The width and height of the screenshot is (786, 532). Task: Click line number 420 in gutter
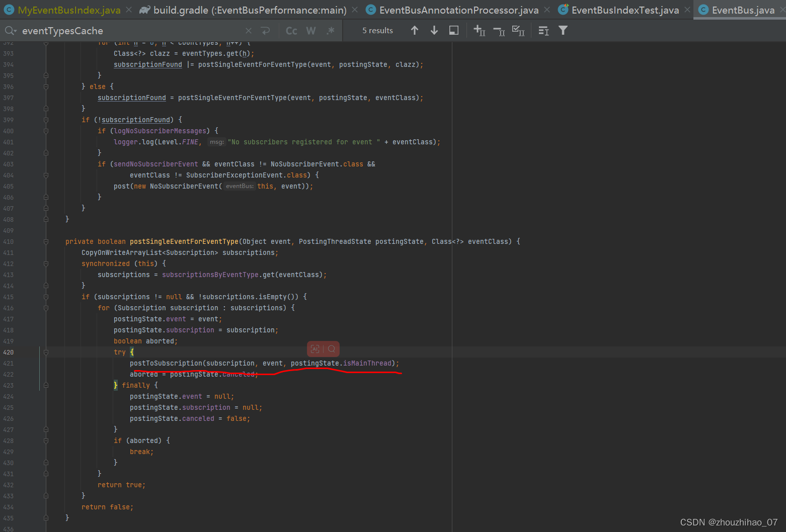point(9,352)
